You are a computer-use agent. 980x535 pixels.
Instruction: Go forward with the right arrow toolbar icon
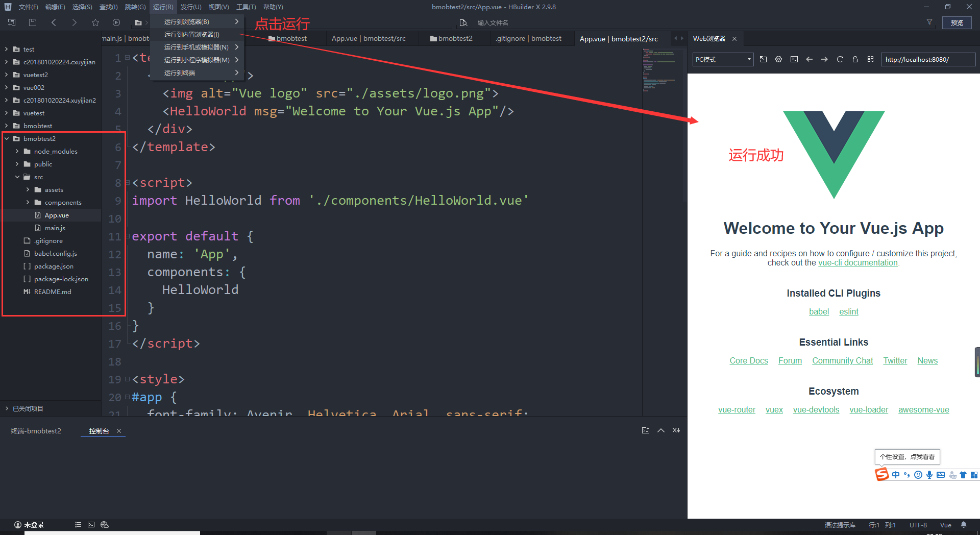[x=75, y=22]
